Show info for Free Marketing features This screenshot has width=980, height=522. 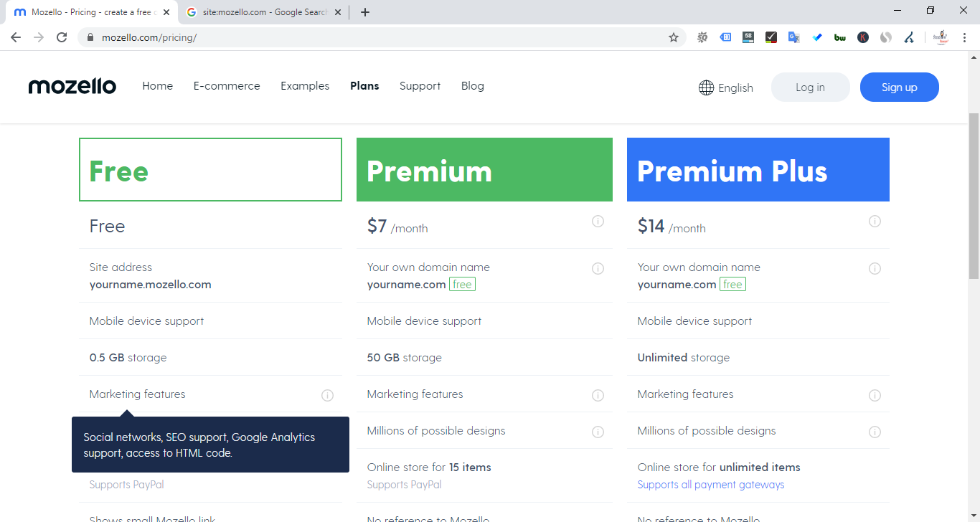[x=327, y=395]
